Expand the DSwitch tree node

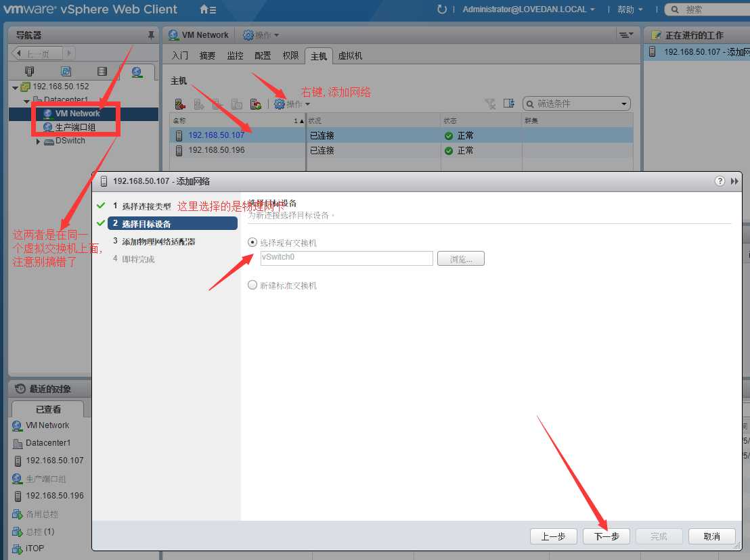pos(38,141)
